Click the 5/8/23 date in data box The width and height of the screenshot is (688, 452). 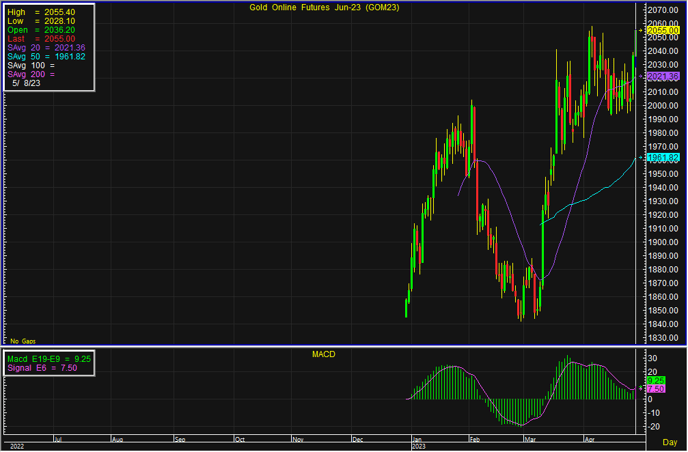click(27, 84)
